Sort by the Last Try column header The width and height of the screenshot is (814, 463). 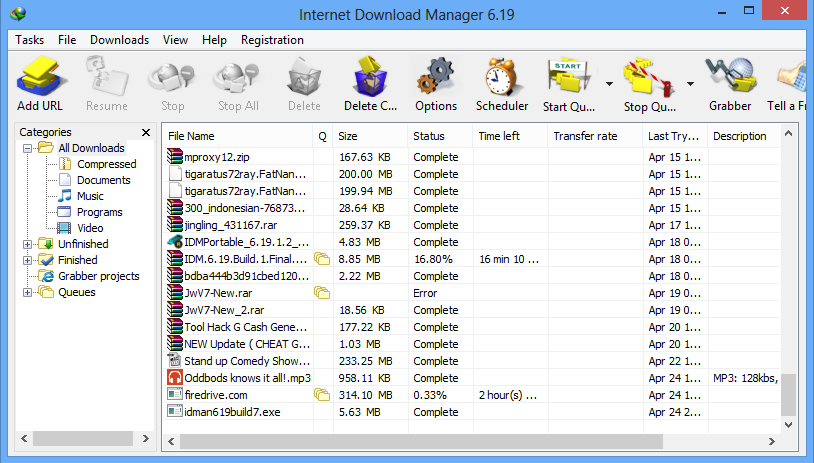pyautogui.click(x=675, y=136)
